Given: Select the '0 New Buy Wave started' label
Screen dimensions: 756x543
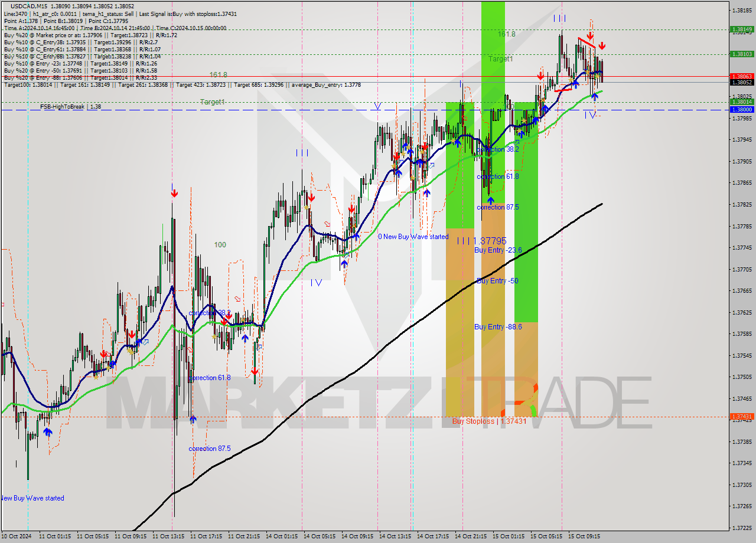Looking at the screenshot, I should click(413, 237).
